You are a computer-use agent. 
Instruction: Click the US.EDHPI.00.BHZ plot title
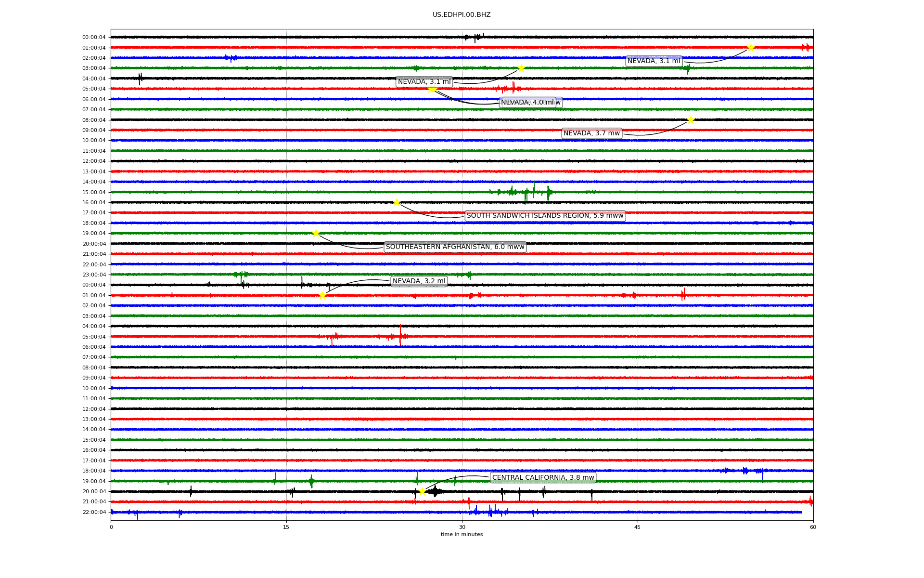pos(462,15)
